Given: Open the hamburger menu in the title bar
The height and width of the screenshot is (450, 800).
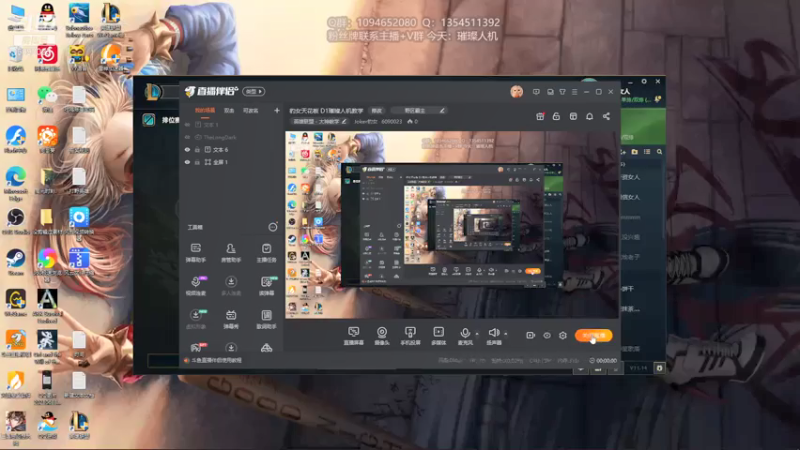Looking at the screenshot, I should (x=574, y=92).
